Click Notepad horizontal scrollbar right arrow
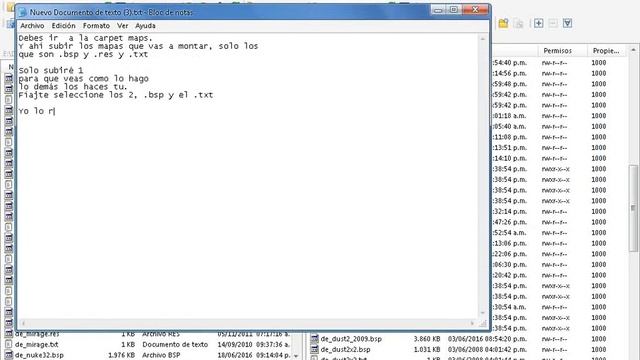This screenshot has width=640, height=360. pos(473,323)
